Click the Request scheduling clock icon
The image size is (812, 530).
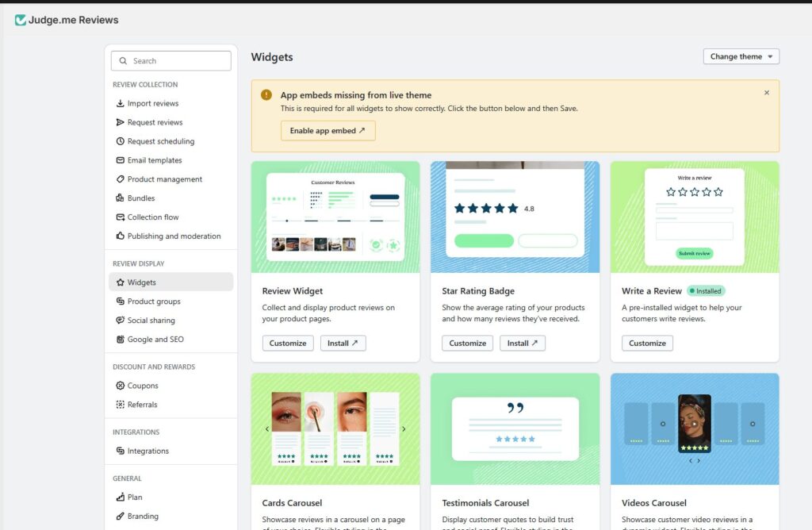click(121, 141)
